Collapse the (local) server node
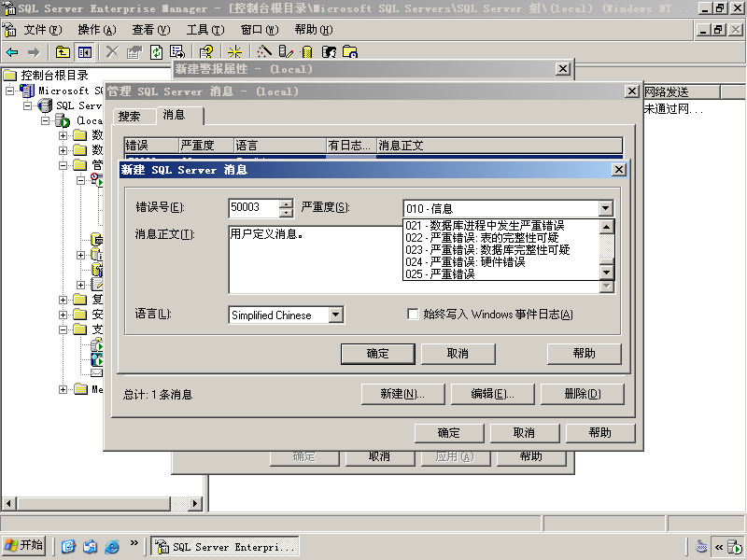This screenshot has width=747, height=560. click(x=45, y=120)
